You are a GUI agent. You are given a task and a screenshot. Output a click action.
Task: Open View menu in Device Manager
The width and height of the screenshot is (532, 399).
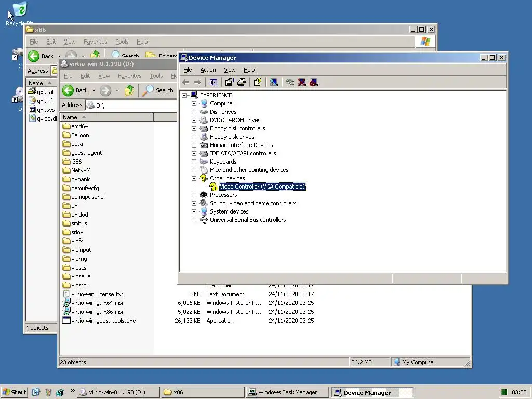230,70
